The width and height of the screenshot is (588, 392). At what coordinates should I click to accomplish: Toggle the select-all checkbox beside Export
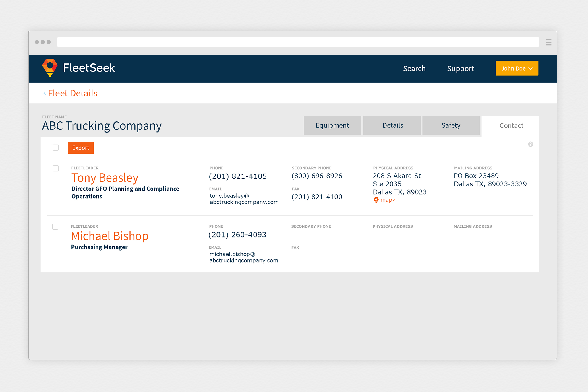56,148
